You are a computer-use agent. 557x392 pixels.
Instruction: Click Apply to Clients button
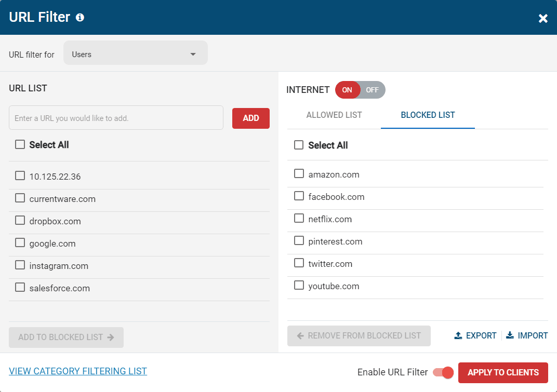point(503,372)
